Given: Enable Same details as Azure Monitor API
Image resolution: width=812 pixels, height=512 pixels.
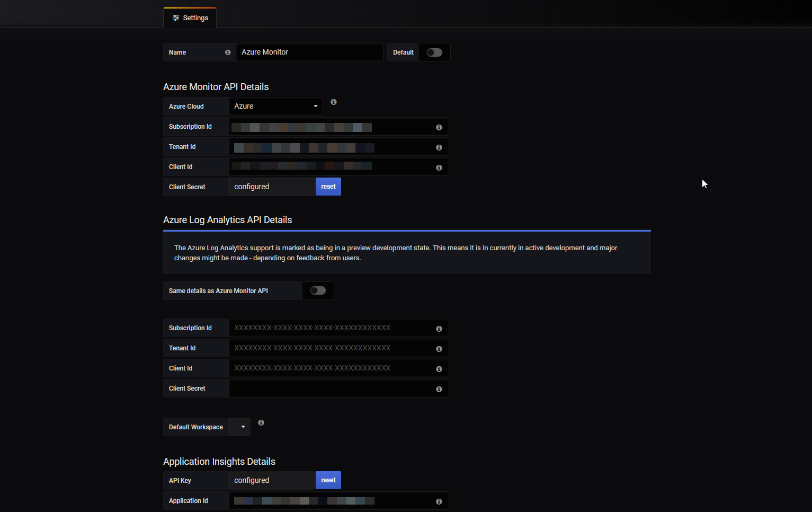Looking at the screenshot, I should click(x=318, y=290).
